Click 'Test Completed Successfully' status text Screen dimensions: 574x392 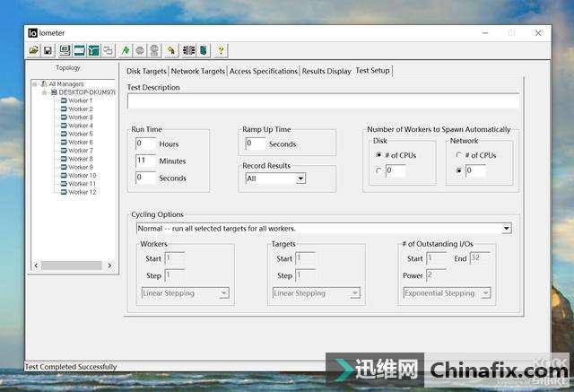[71, 366]
